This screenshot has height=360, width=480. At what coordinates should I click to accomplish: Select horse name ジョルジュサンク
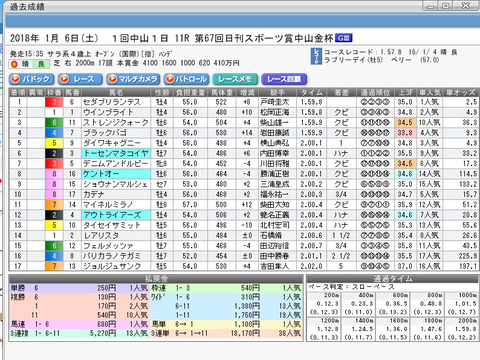point(112,266)
